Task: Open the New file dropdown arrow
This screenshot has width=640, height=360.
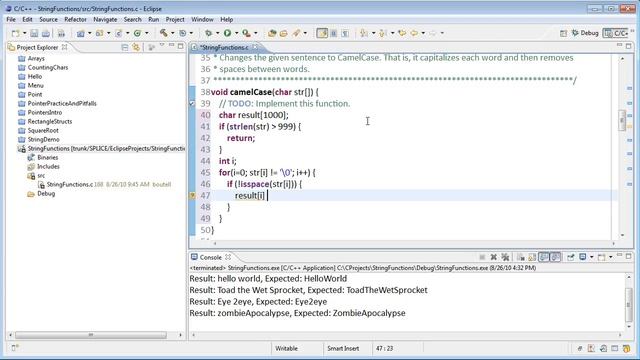Action: [x=24, y=33]
